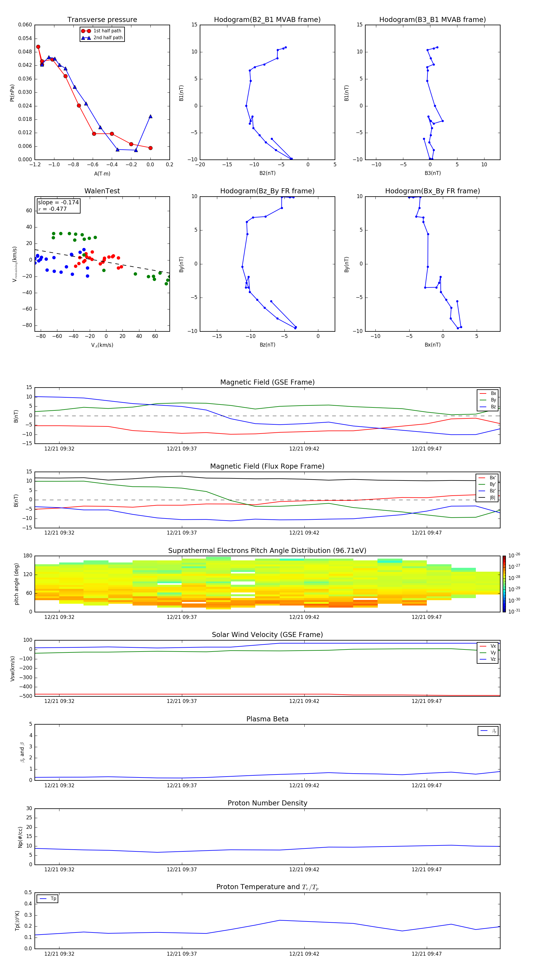Click the Proton Number Density title
This screenshot has height=980, width=535.
[267, 803]
